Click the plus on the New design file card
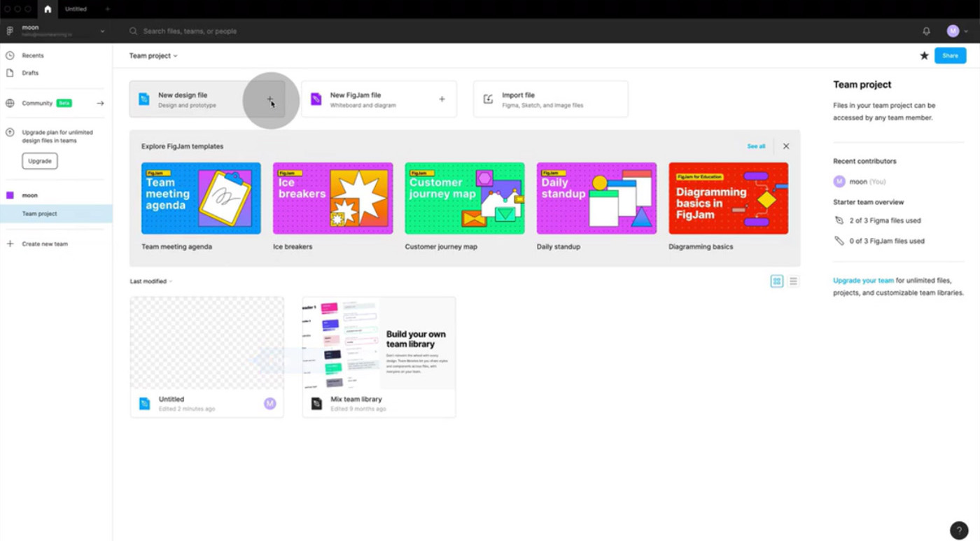980x541 pixels. (x=270, y=99)
